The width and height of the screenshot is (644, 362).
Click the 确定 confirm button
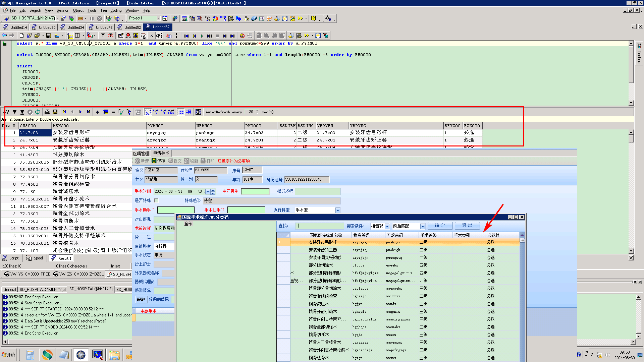[x=440, y=226]
